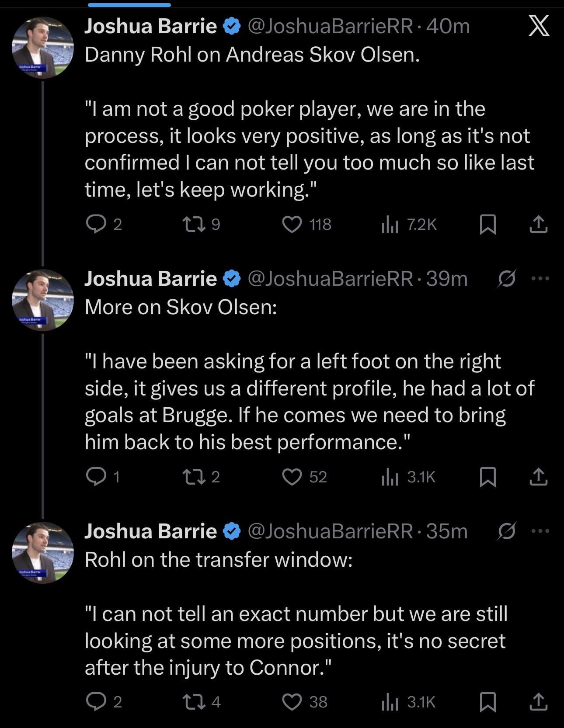Viewport: 564px width, 728px height.
Task: Open more options on 35m tweet
Action: coord(540,531)
